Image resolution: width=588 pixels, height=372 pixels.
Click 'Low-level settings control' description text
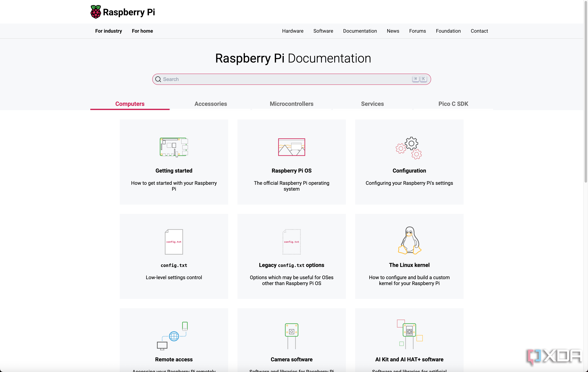pos(174,278)
